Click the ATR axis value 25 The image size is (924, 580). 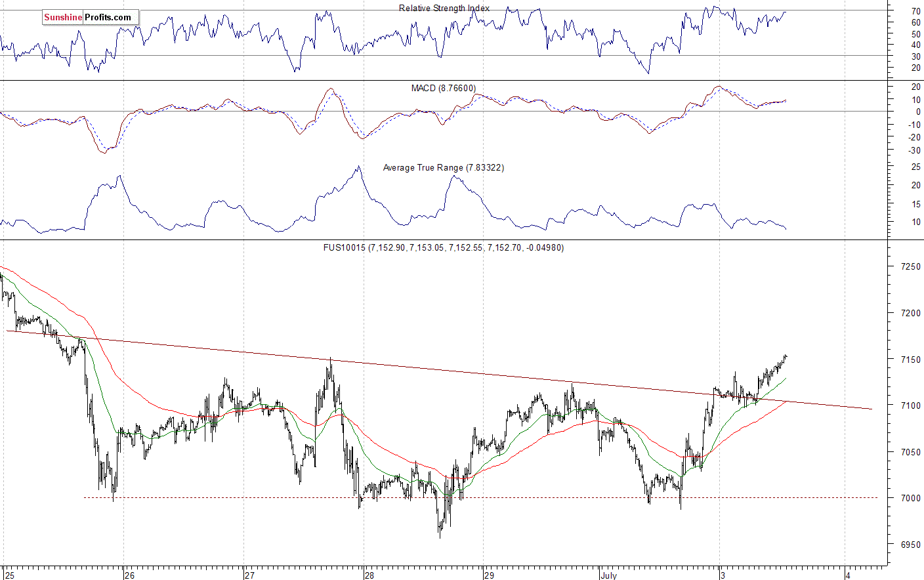pos(915,167)
